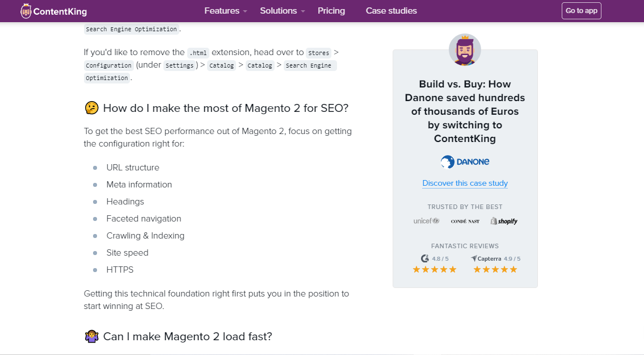Click the Danone logo

point(465,162)
